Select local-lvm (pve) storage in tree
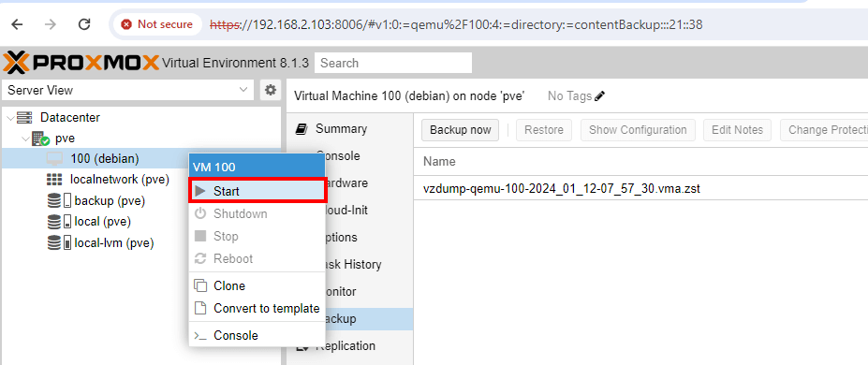 114,242
